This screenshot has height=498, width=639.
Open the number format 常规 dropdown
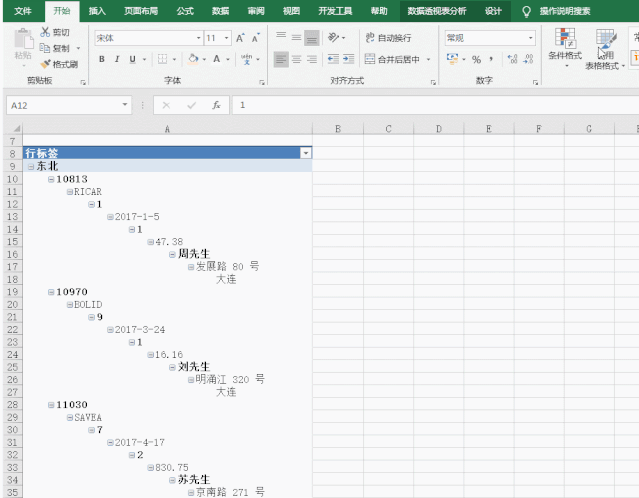pos(530,38)
